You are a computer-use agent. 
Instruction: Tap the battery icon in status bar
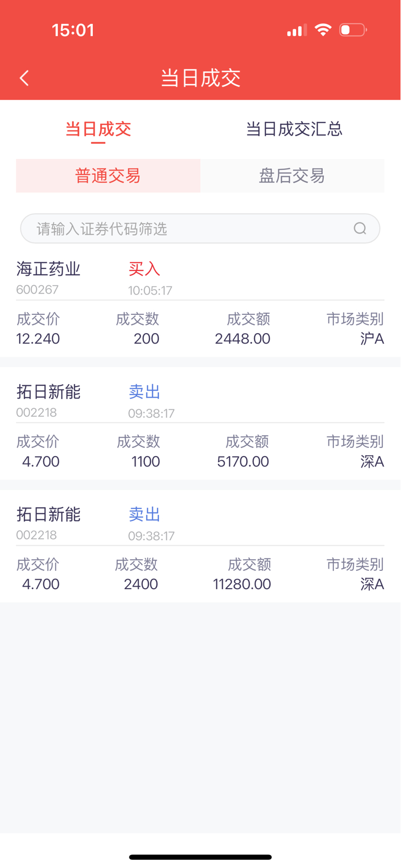(x=353, y=30)
